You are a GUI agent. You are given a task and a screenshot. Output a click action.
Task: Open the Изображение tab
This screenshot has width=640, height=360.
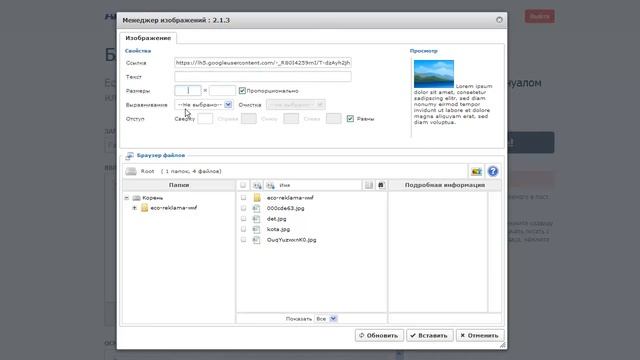pos(148,38)
